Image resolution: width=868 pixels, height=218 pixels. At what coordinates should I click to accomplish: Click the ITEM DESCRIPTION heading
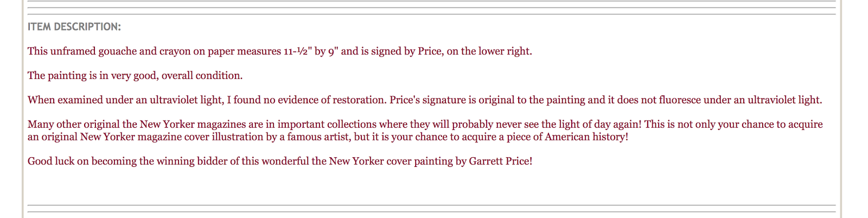pos(74,27)
